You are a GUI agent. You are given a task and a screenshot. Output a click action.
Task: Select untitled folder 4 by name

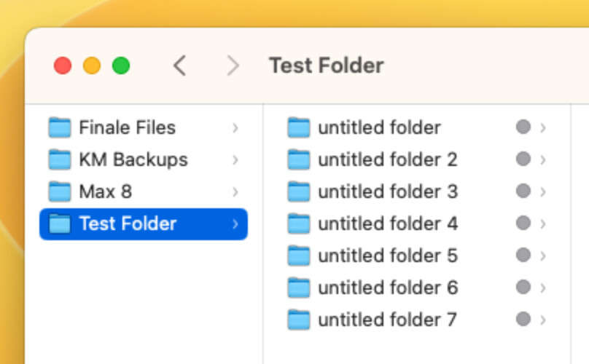pos(388,223)
